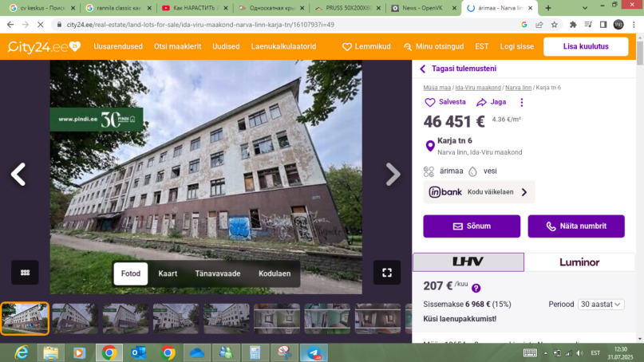The image size is (644, 362).
Task: Open fullscreen photo view
Action: [387, 273]
